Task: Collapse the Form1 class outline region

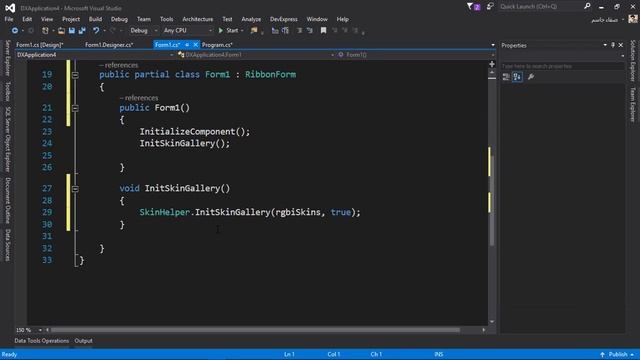Action: click(75, 75)
